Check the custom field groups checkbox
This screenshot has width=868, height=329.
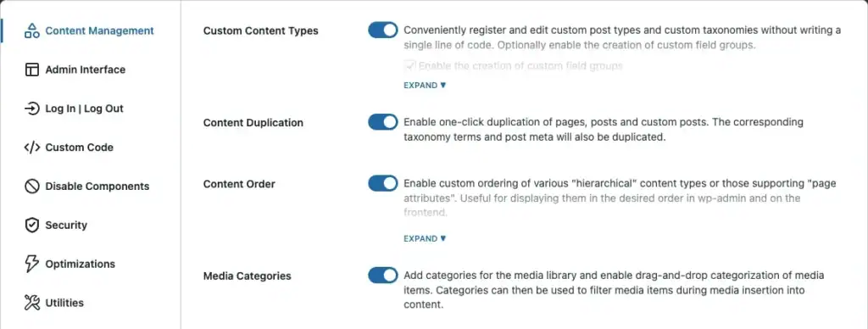(410, 66)
